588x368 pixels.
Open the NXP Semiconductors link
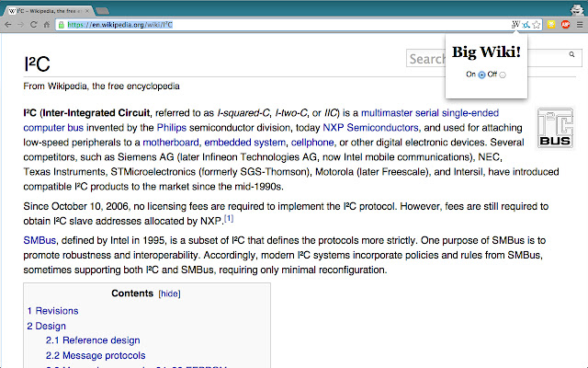pyautogui.click(x=370, y=128)
